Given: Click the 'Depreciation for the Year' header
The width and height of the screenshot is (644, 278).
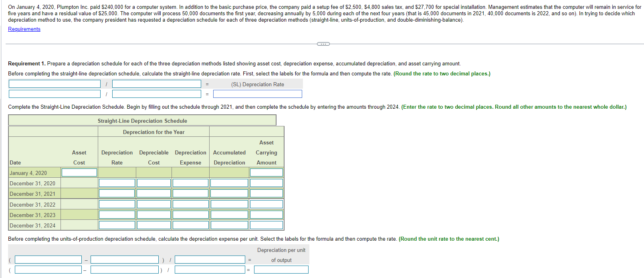Looking at the screenshot, I should [x=153, y=132].
